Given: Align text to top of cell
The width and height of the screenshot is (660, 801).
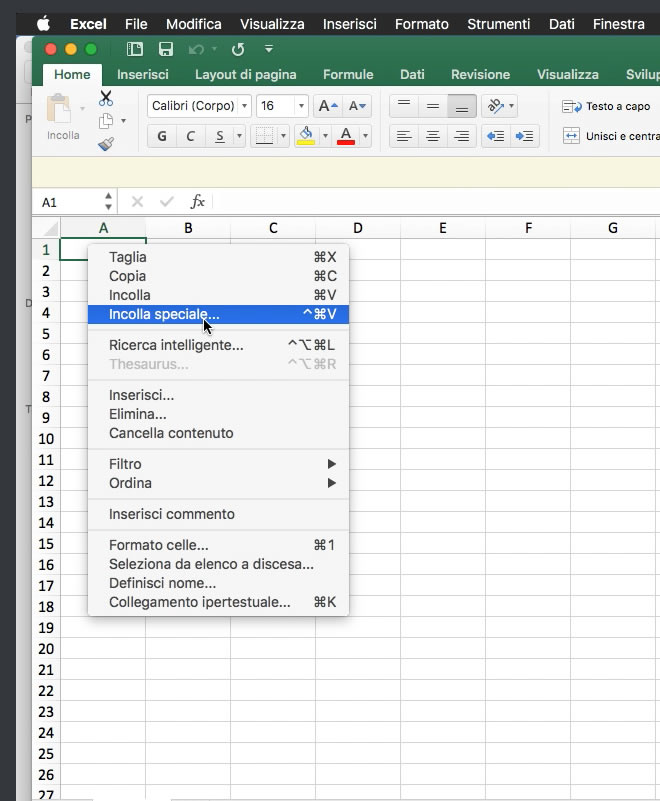Looking at the screenshot, I should (404, 106).
